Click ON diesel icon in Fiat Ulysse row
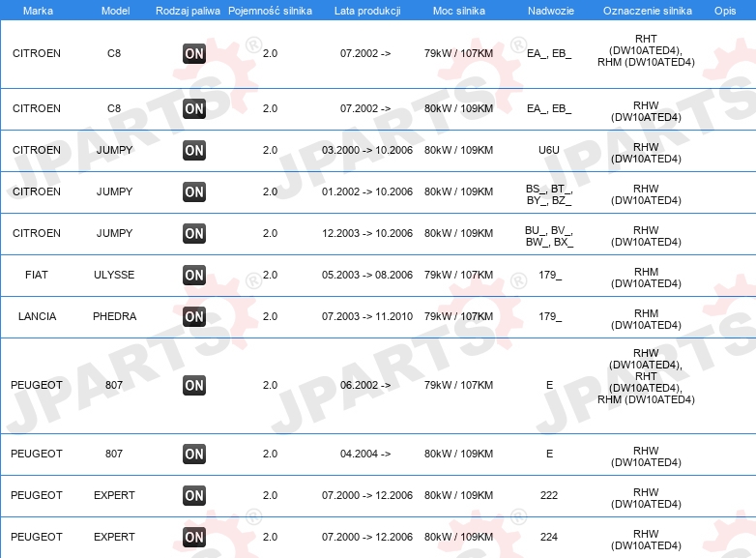Viewport: 756px width, 558px height. [x=194, y=275]
